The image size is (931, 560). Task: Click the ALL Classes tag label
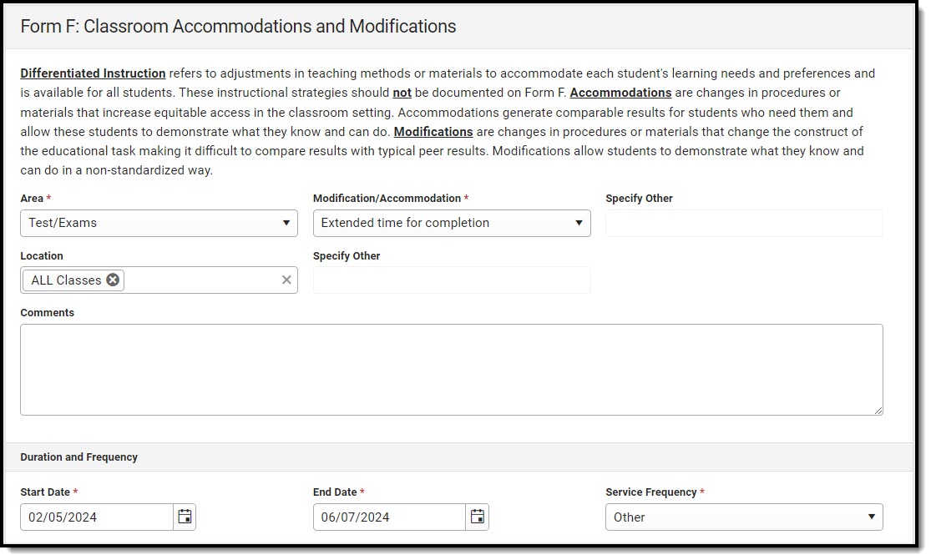(x=66, y=280)
